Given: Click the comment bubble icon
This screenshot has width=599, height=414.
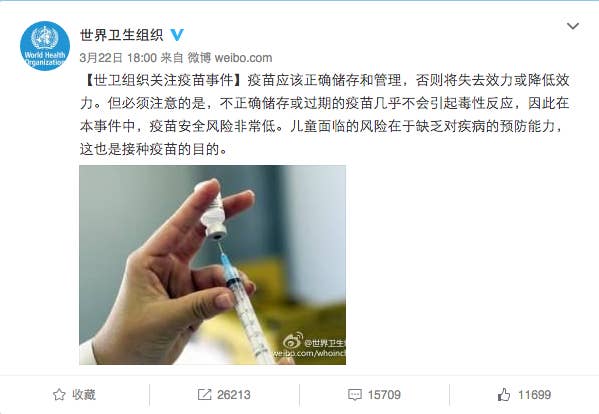Looking at the screenshot, I should click(x=355, y=395).
